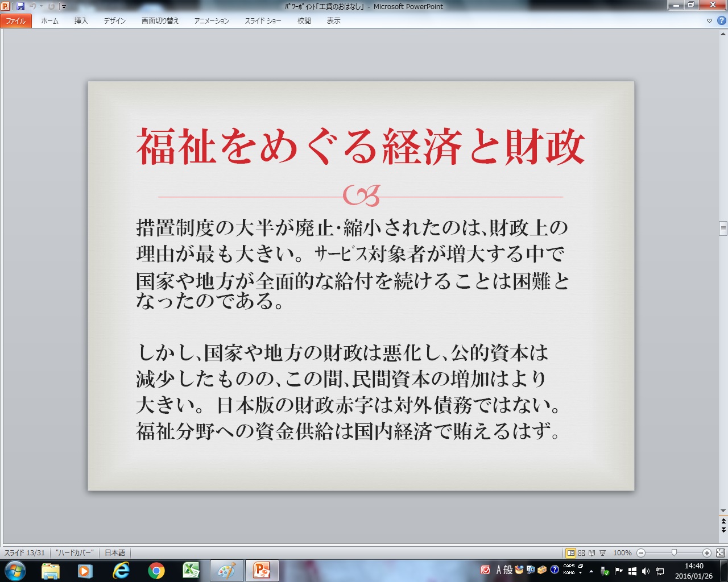Toggle IME input mode A indicator
The height and width of the screenshot is (582, 728).
[x=499, y=570]
